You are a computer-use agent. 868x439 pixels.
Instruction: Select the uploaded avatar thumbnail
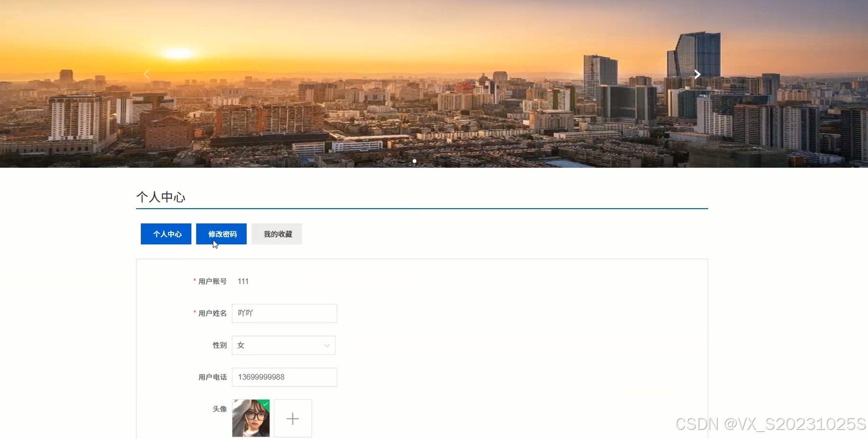[251, 418]
